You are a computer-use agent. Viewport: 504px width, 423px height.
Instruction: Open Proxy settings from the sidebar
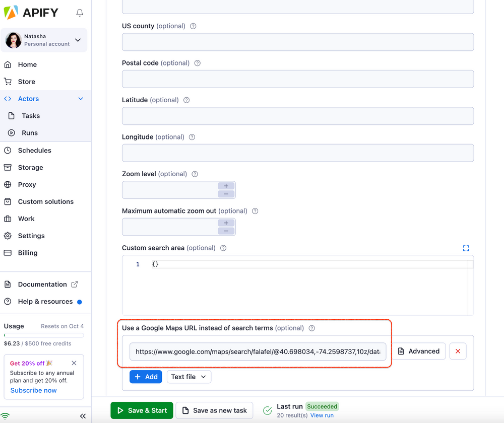tap(28, 184)
